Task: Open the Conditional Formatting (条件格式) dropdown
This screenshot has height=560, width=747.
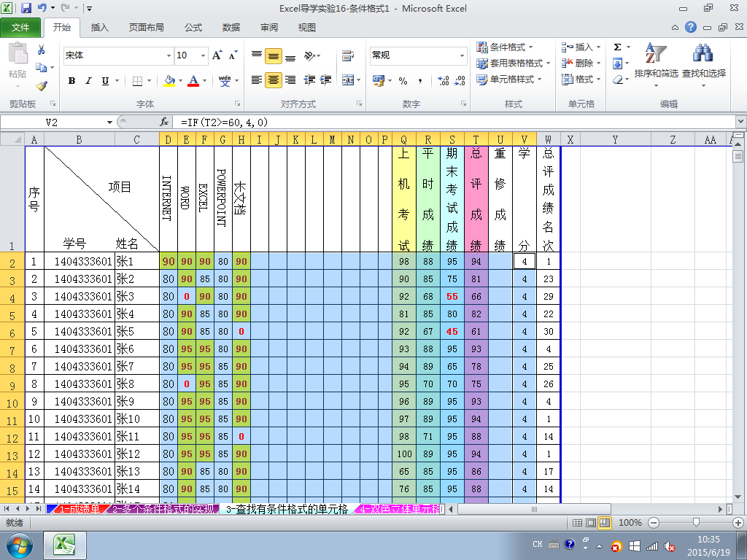Action: point(505,47)
